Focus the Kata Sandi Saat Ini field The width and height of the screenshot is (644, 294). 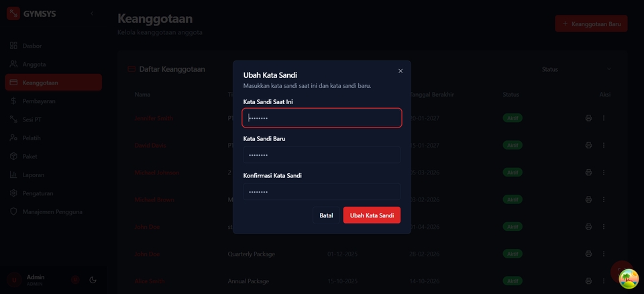pos(321,118)
